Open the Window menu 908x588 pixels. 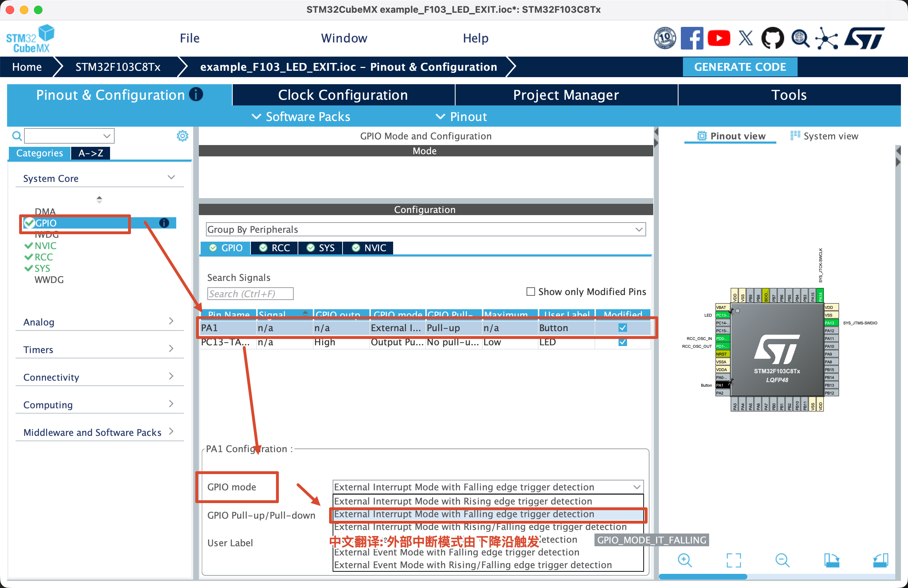click(344, 38)
